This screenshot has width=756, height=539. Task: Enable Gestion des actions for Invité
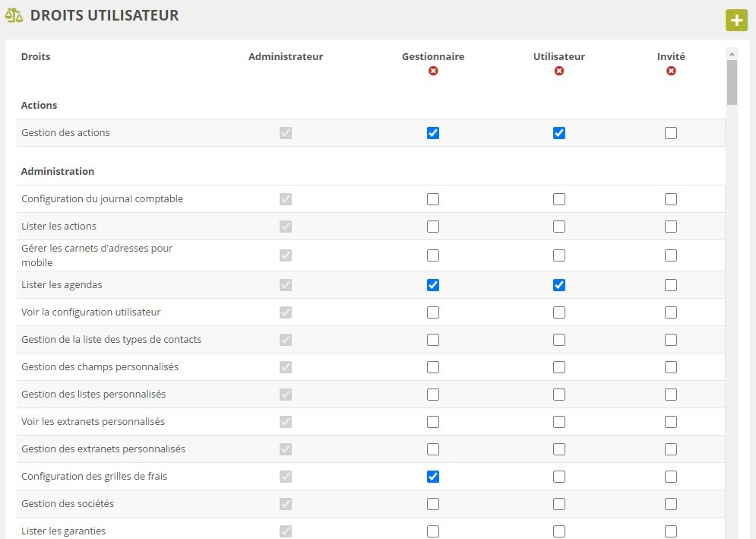[x=671, y=133]
